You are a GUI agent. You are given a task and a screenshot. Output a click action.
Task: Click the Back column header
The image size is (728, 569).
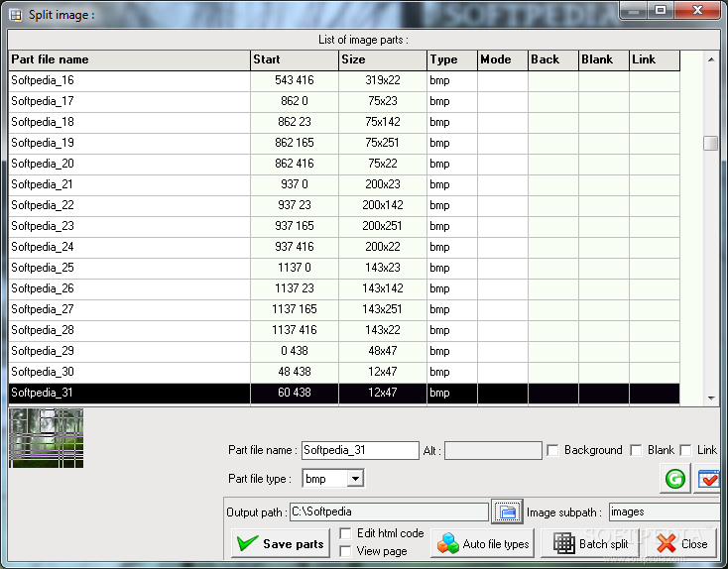(x=553, y=59)
